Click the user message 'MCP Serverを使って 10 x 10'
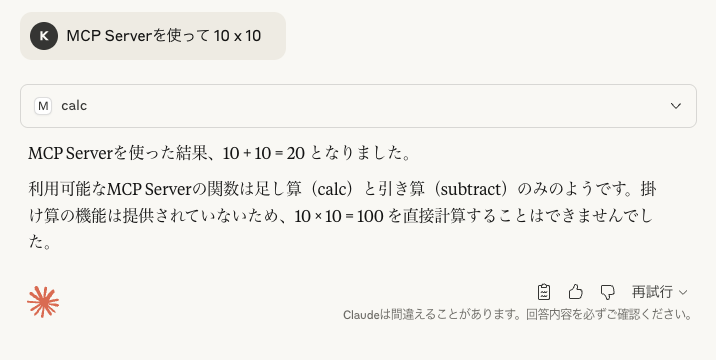 [163, 36]
